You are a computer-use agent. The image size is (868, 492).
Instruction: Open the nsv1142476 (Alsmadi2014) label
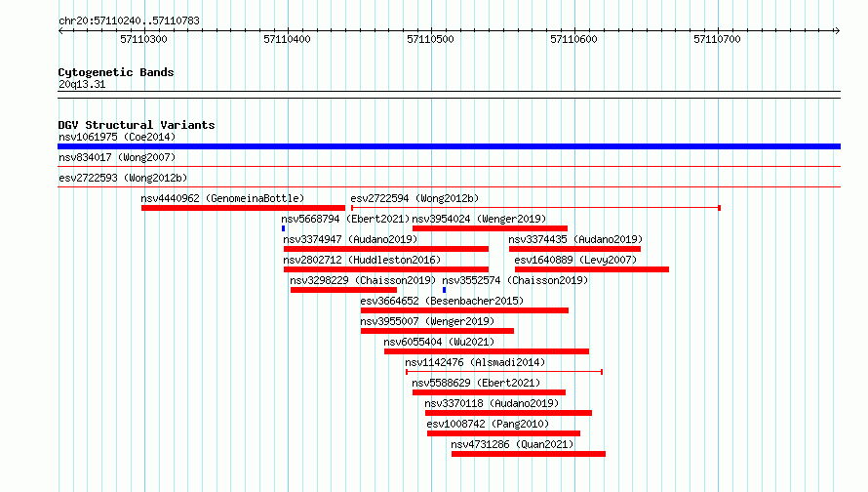click(x=475, y=362)
